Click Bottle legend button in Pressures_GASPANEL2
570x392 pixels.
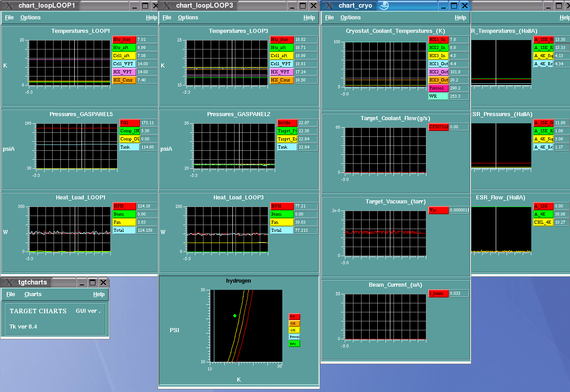pyautogui.click(x=288, y=123)
